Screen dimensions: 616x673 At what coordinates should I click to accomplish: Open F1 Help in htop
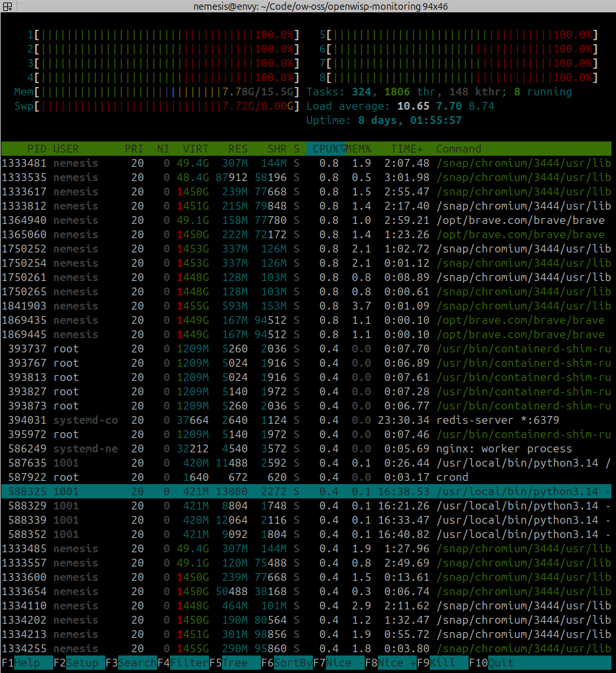[27, 663]
